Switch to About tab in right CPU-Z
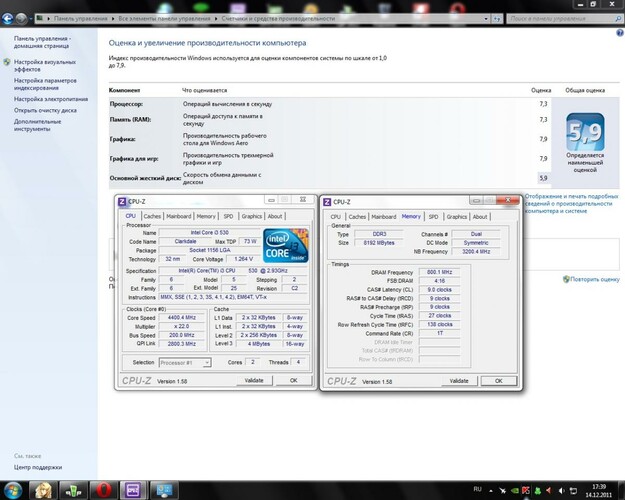Screen dimensions: 625x500 tap(480, 217)
